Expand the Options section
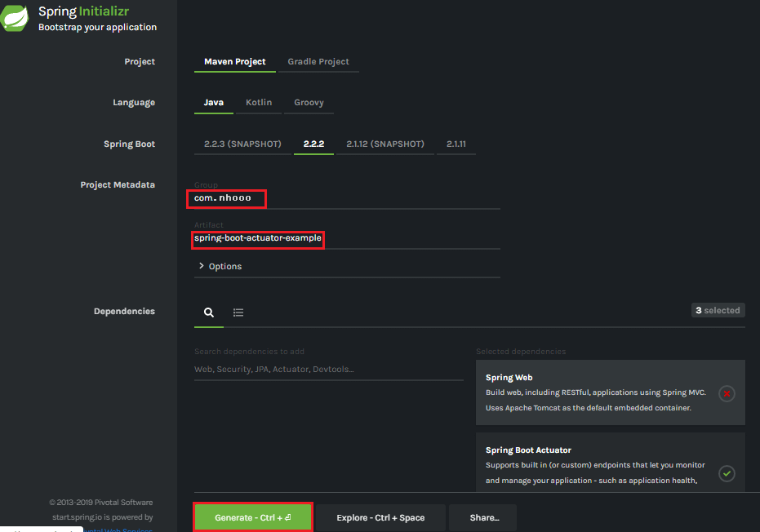 click(220, 266)
